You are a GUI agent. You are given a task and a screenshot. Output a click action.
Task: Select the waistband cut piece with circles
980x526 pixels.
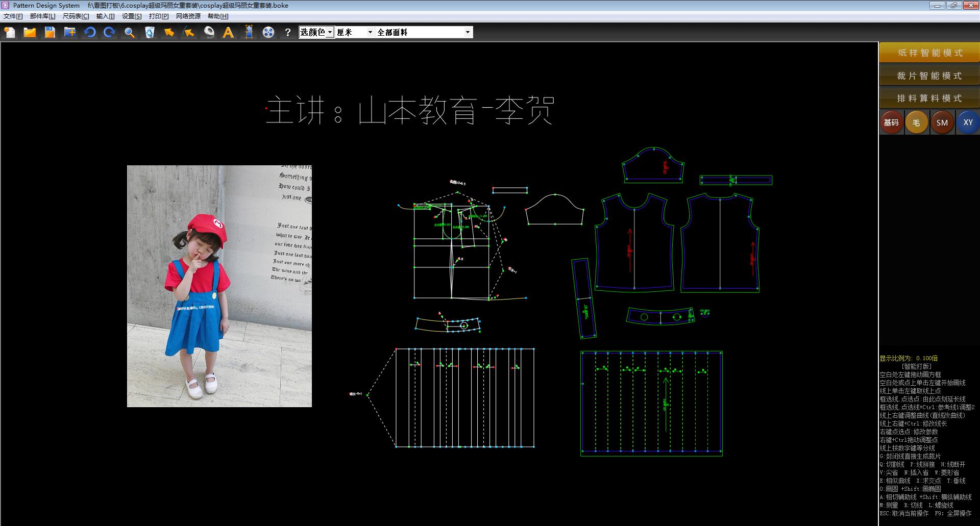pyautogui.click(x=660, y=316)
